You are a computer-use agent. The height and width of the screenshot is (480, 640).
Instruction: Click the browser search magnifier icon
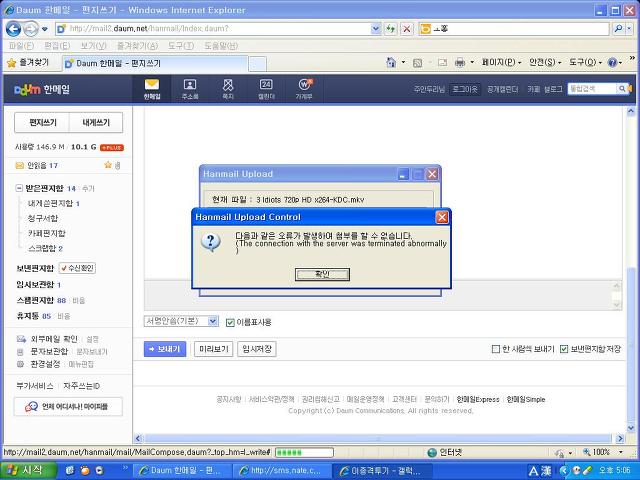618,29
